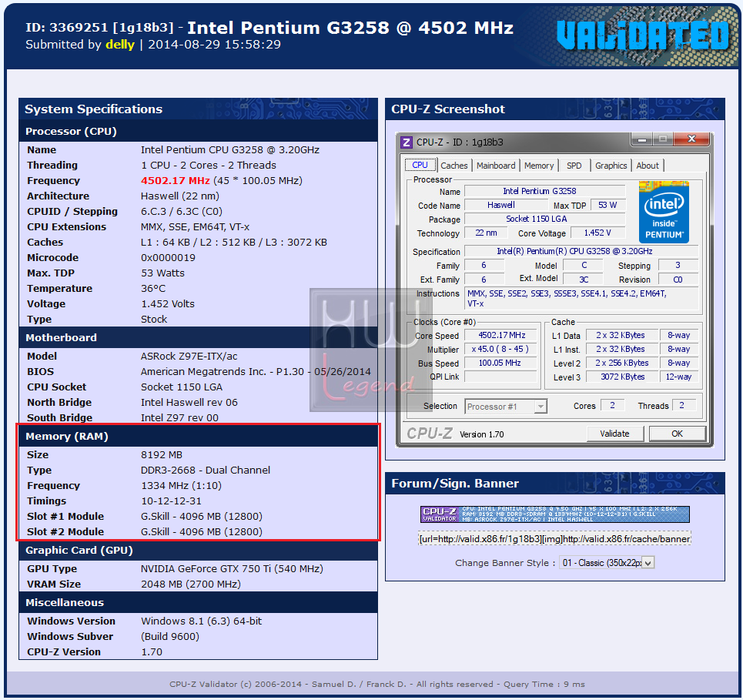This screenshot has width=743, height=700.
Task: Click the Motherboard section header
Action: (198, 337)
